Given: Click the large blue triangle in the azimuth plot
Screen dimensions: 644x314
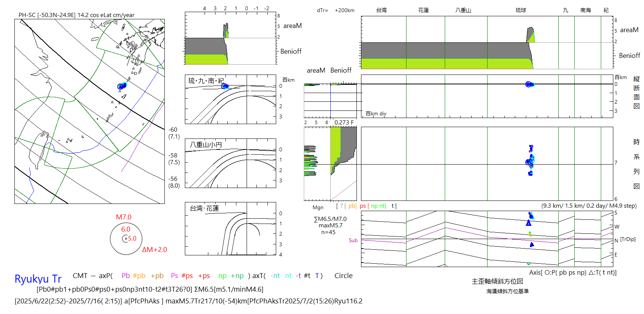Looking at the screenshot, I should (528, 223).
